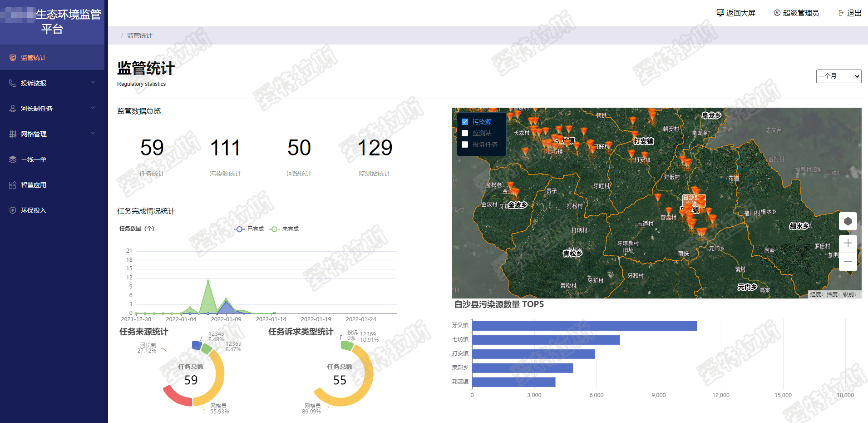Open the 超级管理员 user menu
Viewport: 868px width, 423px height.
(796, 13)
